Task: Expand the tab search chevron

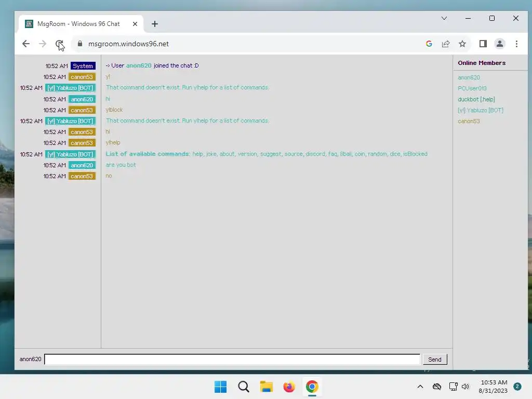Action: coord(444,18)
